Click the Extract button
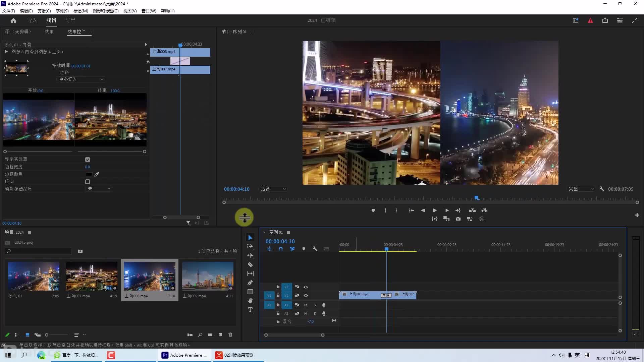 pos(484,210)
